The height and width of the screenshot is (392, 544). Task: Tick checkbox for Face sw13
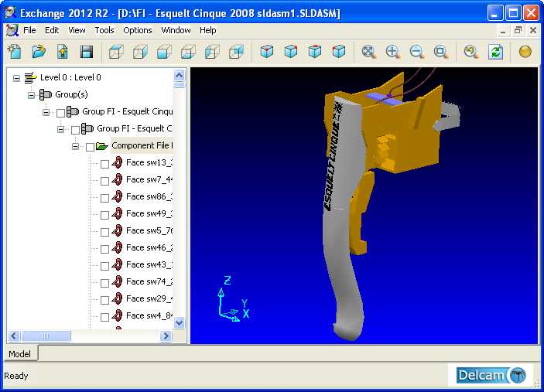click(x=104, y=164)
